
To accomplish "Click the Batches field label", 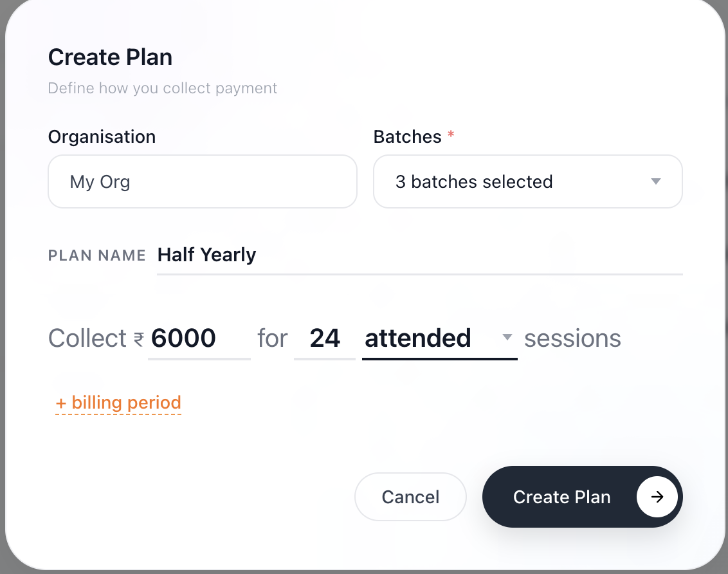I will click(408, 137).
